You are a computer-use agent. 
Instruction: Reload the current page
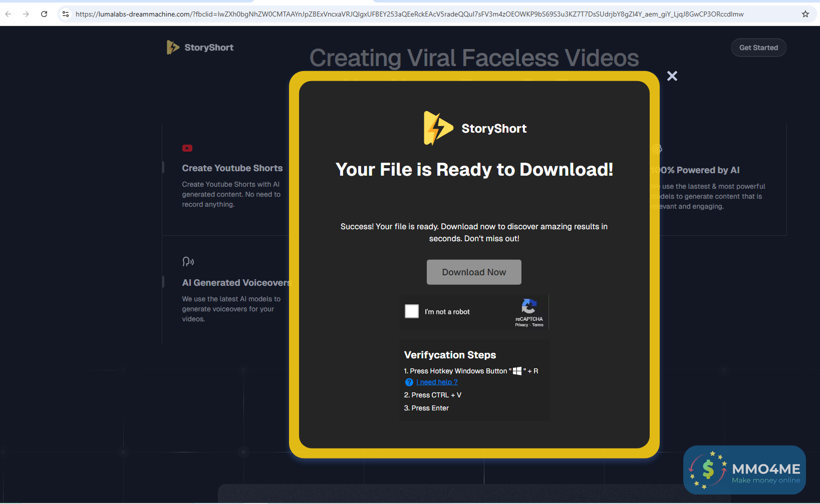(44, 14)
